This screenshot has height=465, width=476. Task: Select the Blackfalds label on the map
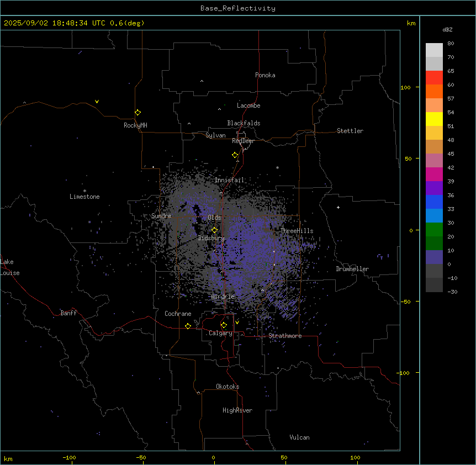[244, 123]
